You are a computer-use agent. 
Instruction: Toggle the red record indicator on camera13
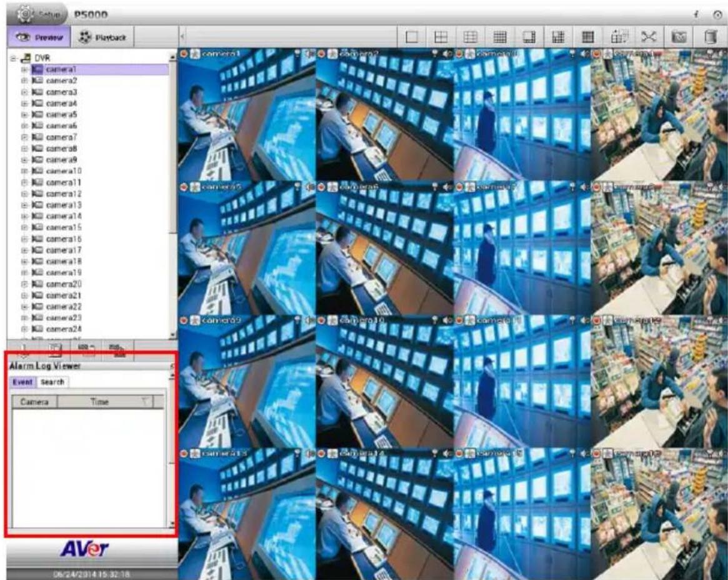tap(184, 453)
